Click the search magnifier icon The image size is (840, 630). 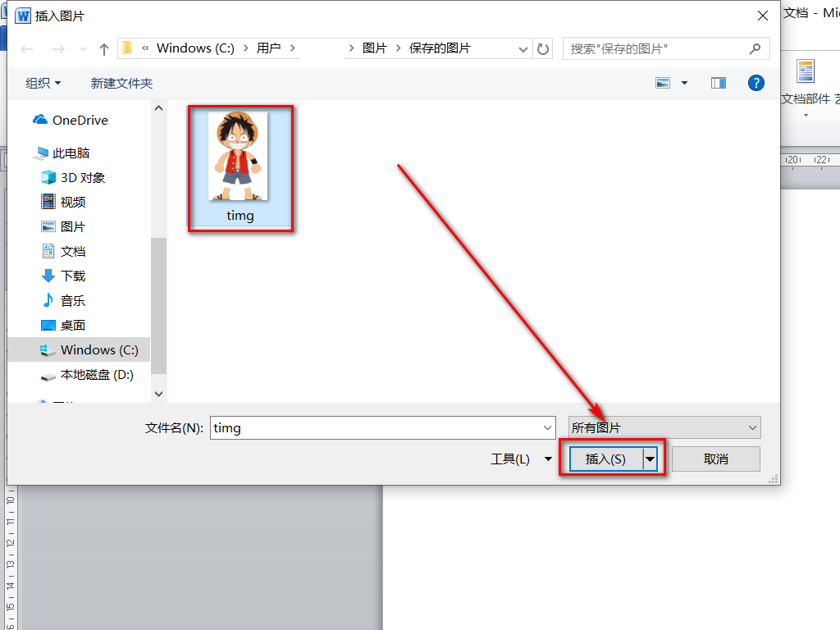click(755, 48)
